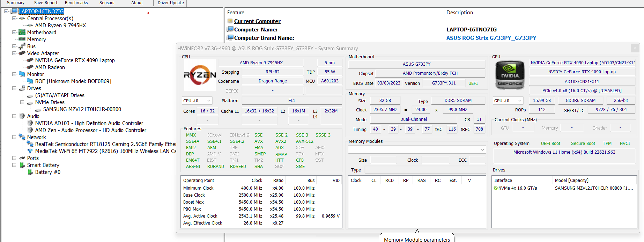Expand the Ports tree node

click(14, 158)
